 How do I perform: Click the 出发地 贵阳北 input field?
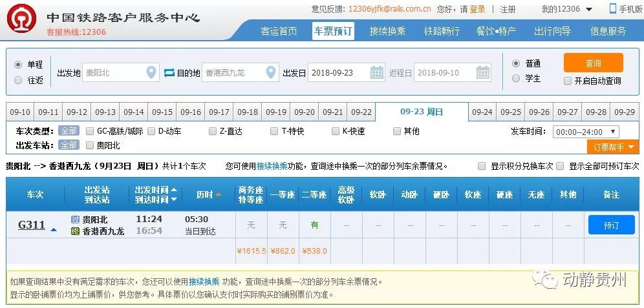[121, 72]
